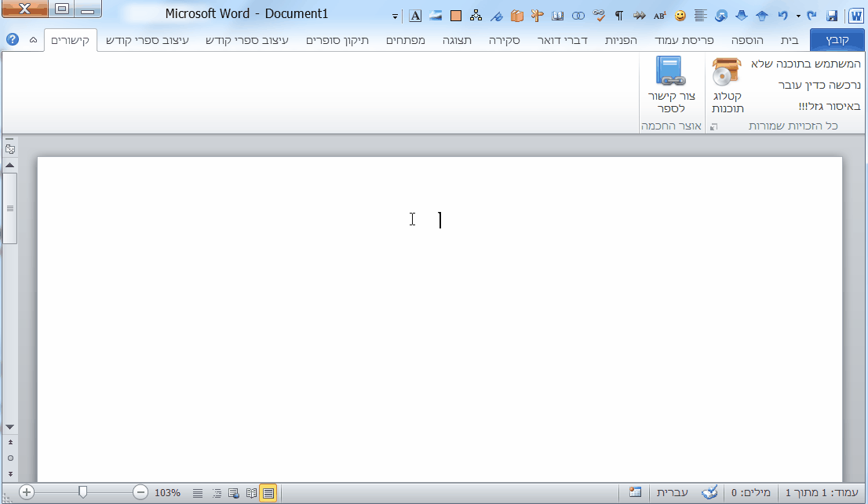Switch to the תיקון סופרים tab

pos(337,40)
